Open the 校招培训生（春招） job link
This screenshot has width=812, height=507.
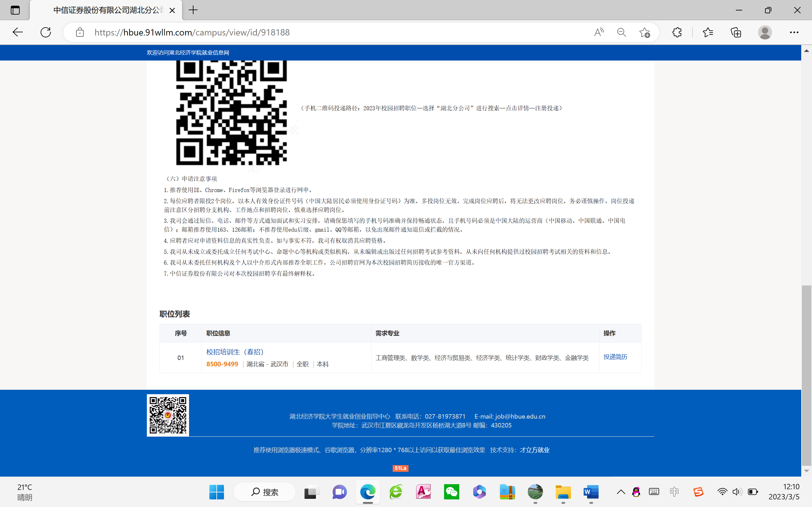click(x=235, y=352)
